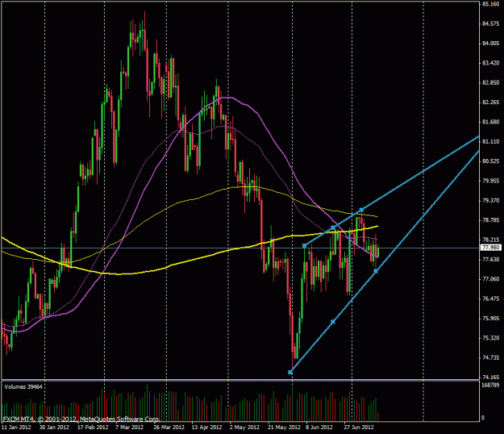Click the 13 Apr 2012 date label
This screenshot has height=434, width=504.
(206, 428)
